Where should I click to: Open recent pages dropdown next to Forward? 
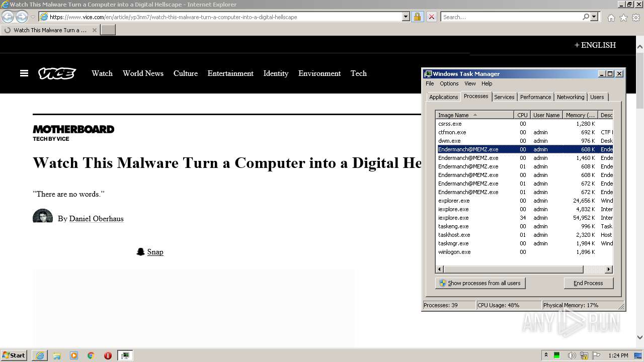tap(33, 17)
